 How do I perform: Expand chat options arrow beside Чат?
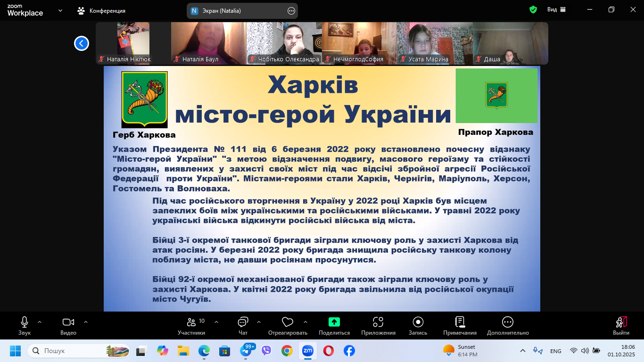coord(259,322)
